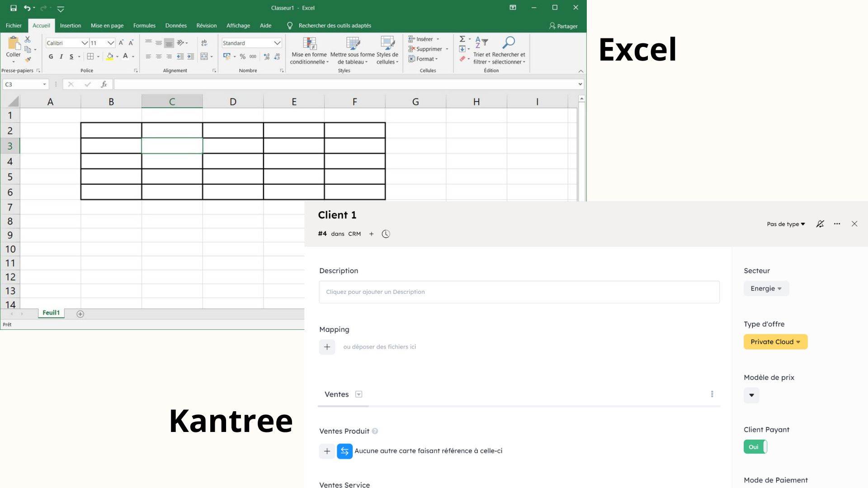Open the card three-dots options menu
This screenshot has width=868, height=488.
837,224
